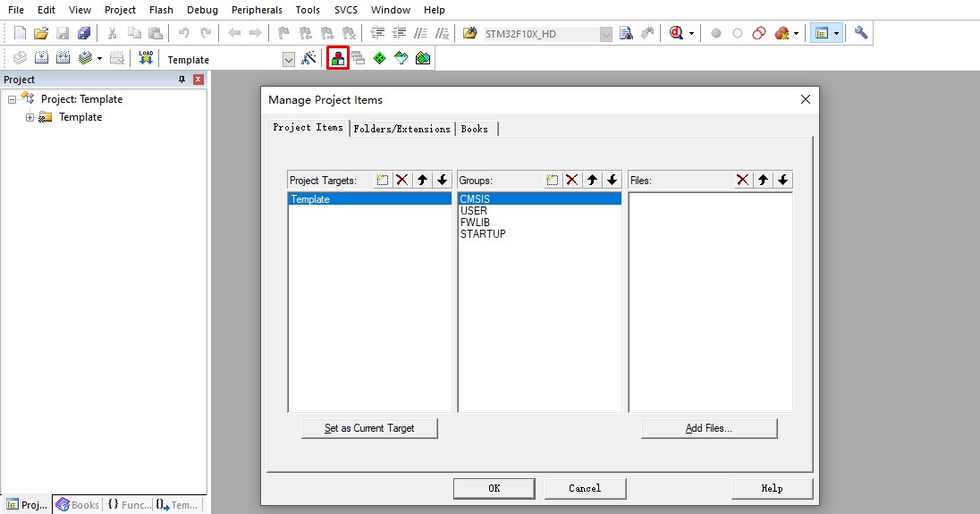Click the Manage Project Items icon
This screenshot has height=514, width=980.
(x=337, y=58)
